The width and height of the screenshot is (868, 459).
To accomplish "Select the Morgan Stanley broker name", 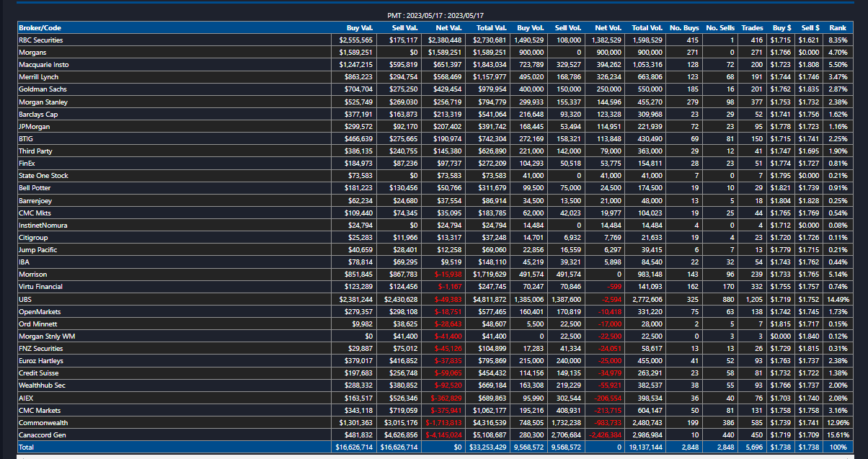I will click(43, 102).
